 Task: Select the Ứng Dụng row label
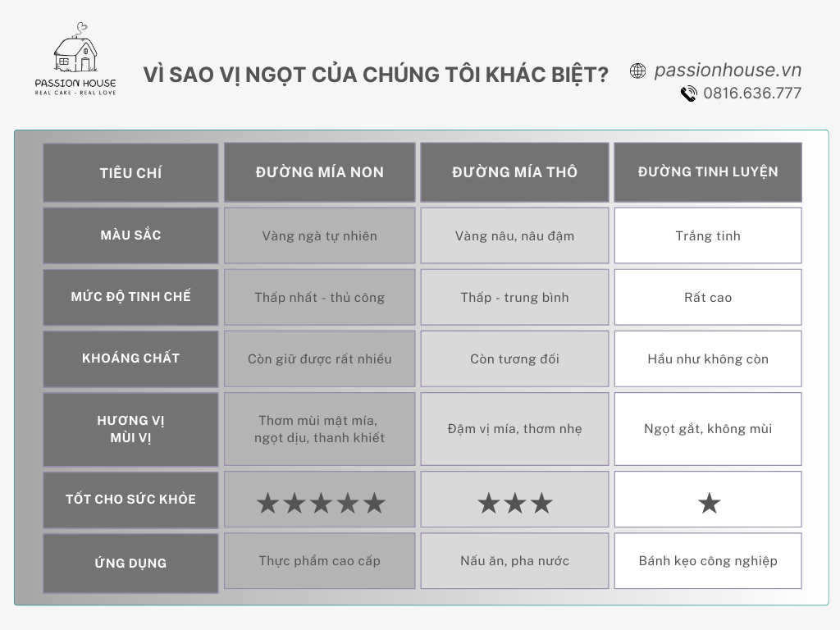[130, 563]
